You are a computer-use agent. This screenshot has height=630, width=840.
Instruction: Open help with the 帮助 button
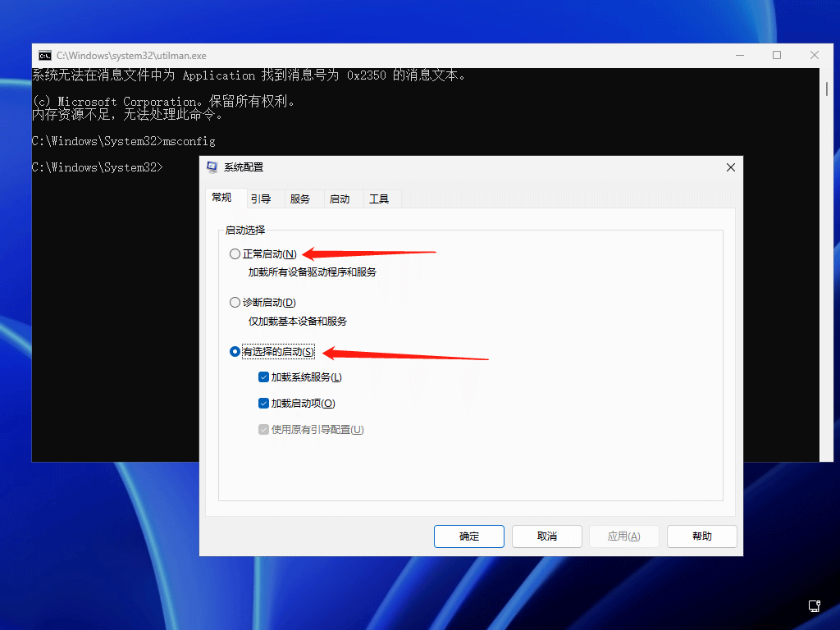pyautogui.click(x=701, y=536)
